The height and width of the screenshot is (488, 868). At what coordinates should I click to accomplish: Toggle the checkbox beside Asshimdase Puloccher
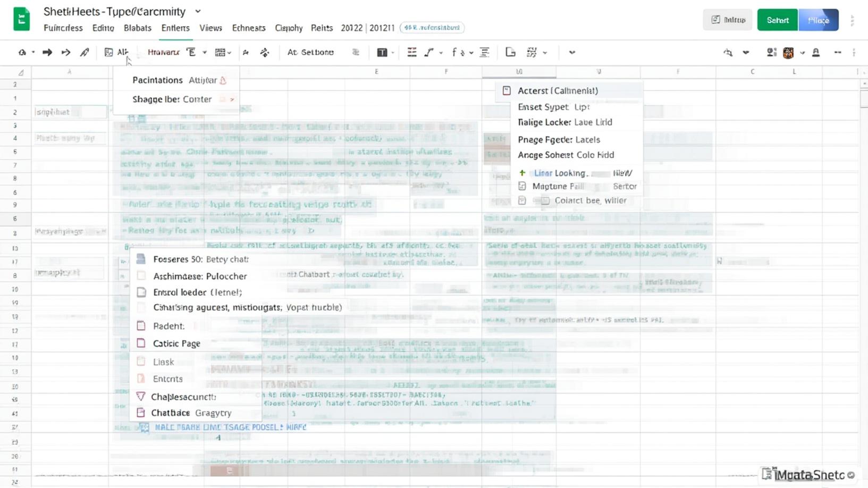tap(141, 276)
